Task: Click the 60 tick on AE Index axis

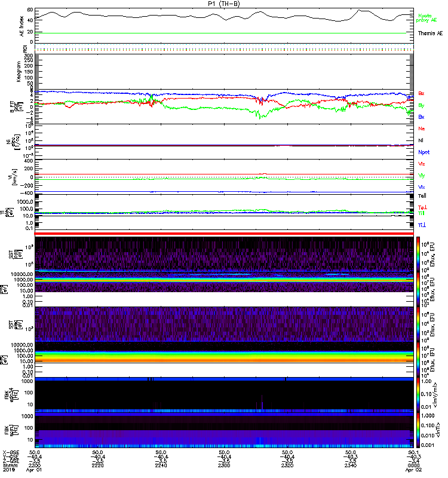Action: click(x=30, y=10)
